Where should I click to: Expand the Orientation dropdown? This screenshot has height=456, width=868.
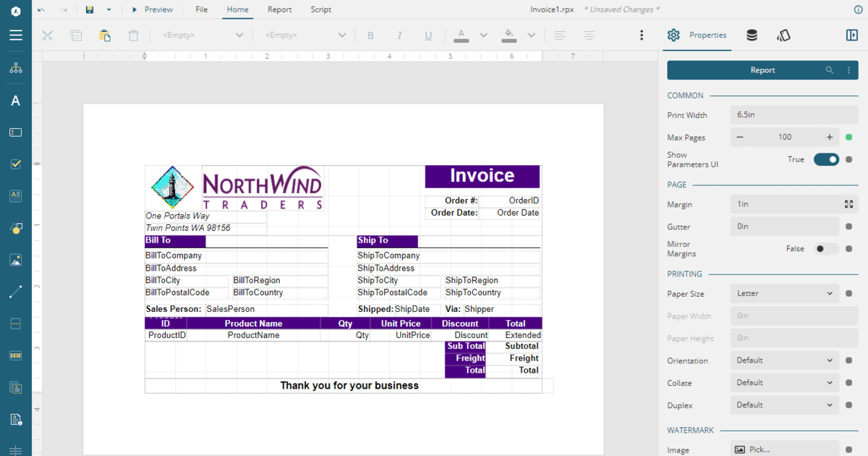coord(784,360)
